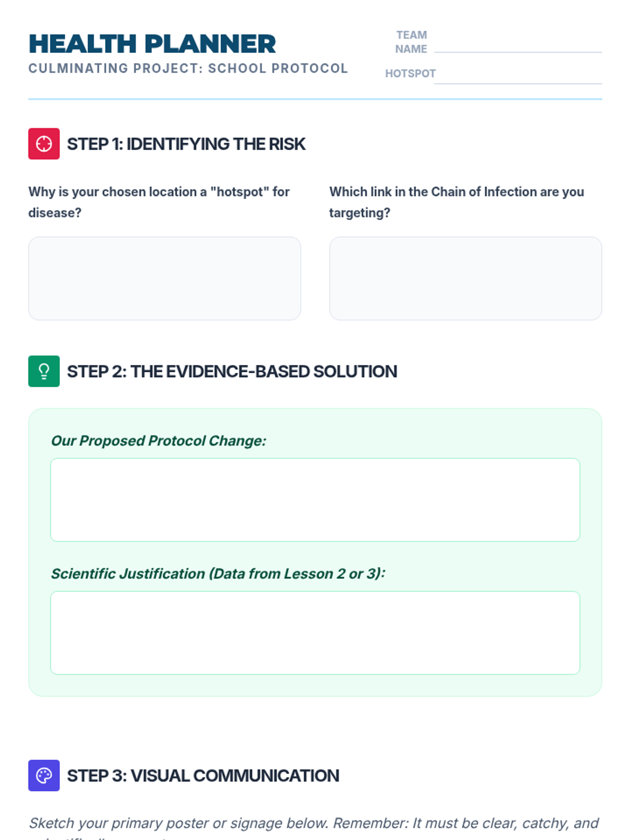Click the red target icon for Step 1
The height and width of the screenshot is (840, 630).
click(x=44, y=144)
